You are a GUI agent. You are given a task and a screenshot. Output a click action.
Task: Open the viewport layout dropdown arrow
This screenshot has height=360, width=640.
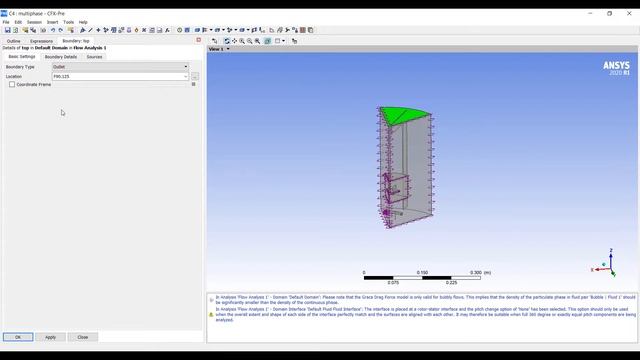(x=284, y=41)
